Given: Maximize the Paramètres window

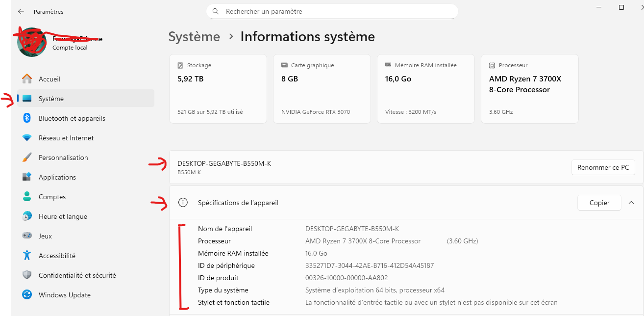Looking at the screenshot, I should click(x=621, y=7).
